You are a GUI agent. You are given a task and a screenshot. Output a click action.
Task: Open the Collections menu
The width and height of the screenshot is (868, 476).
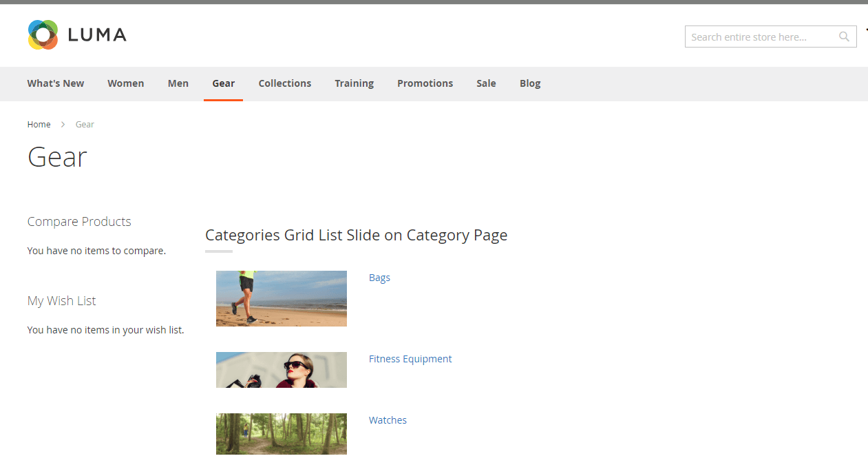[285, 83]
